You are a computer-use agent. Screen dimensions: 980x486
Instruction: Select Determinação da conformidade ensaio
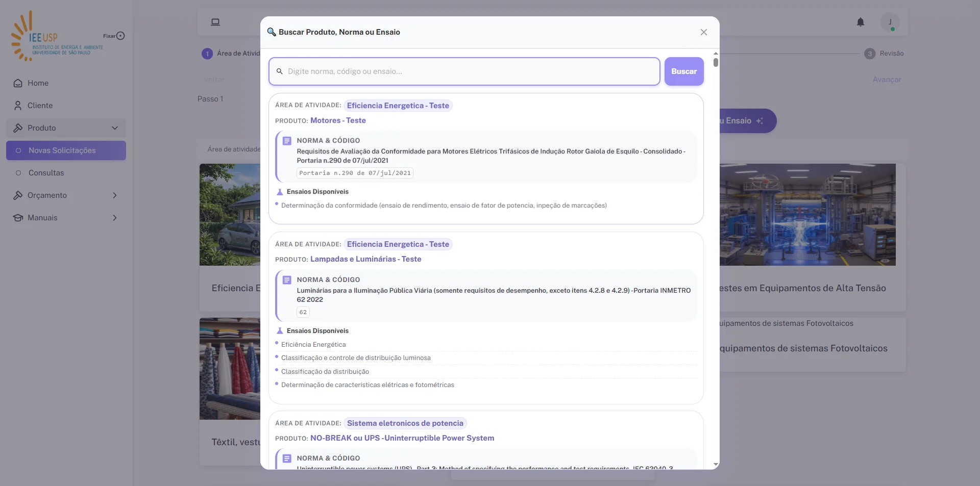point(444,206)
